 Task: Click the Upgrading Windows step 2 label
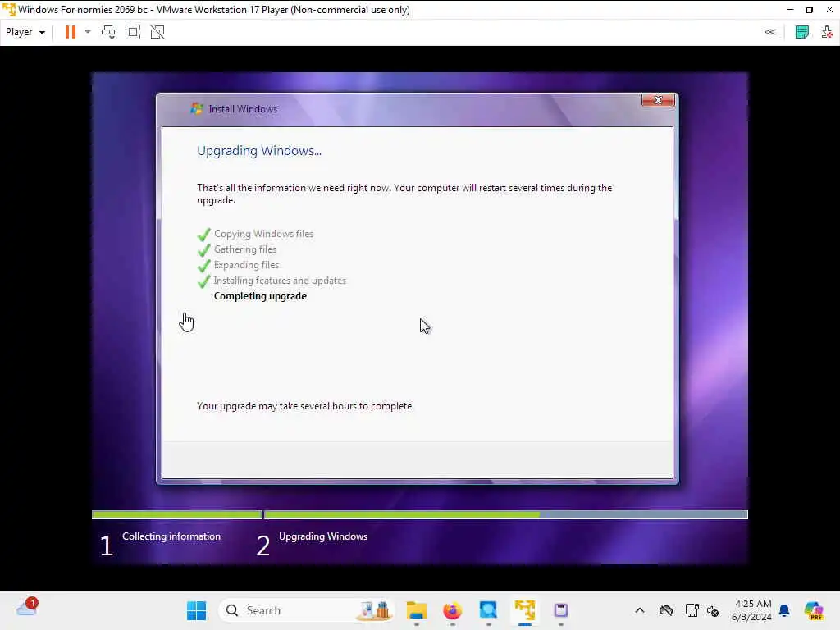(x=323, y=536)
